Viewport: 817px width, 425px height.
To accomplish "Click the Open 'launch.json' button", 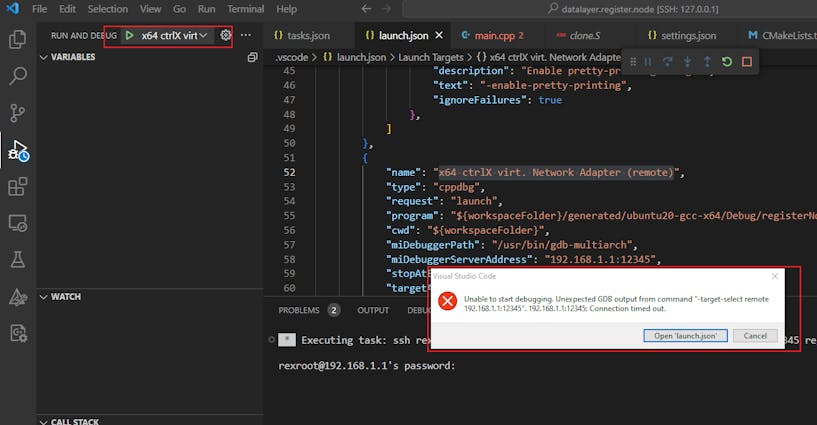I will 685,335.
